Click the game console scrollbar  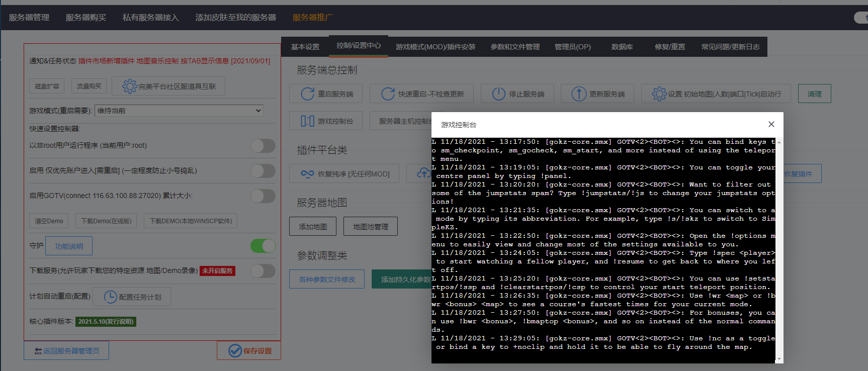[779, 250]
